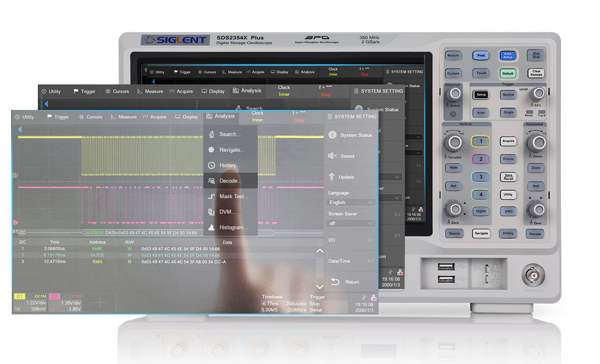Open Utility menu on the front screen
The height and width of the screenshot is (364, 600).
point(25,117)
